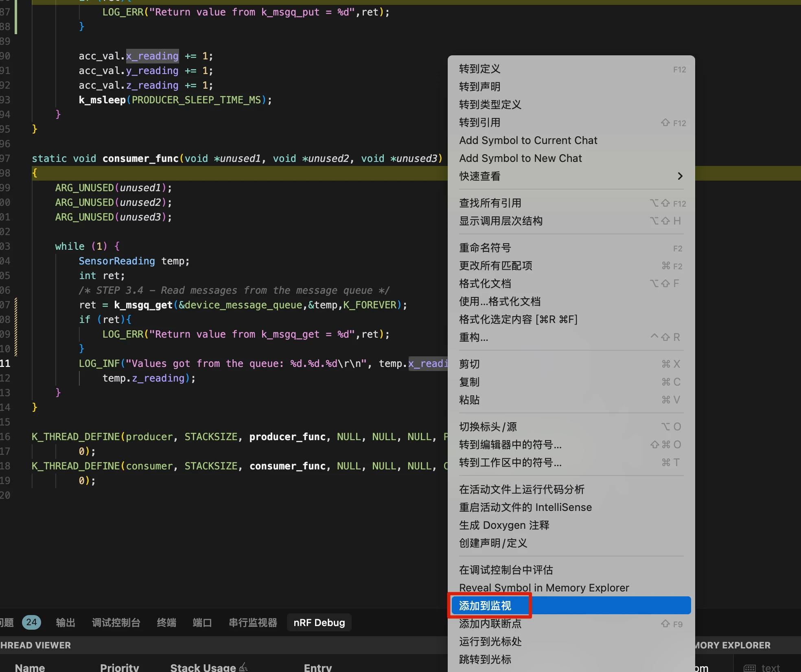Click Add Symbol to Current Chat
801x672 pixels.
(x=528, y=140)
